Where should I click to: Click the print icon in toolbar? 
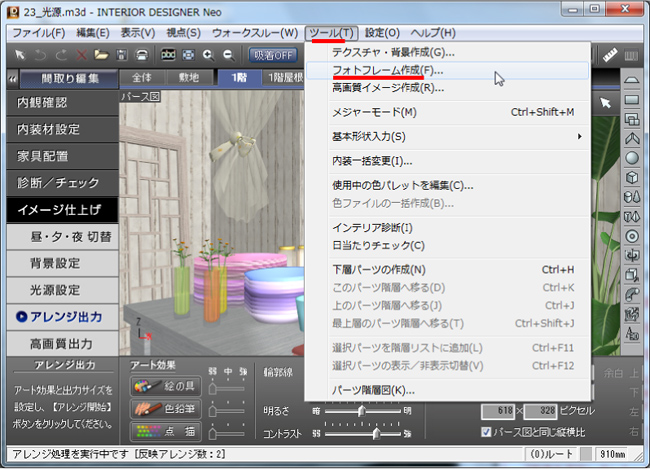tap(143, 55)
